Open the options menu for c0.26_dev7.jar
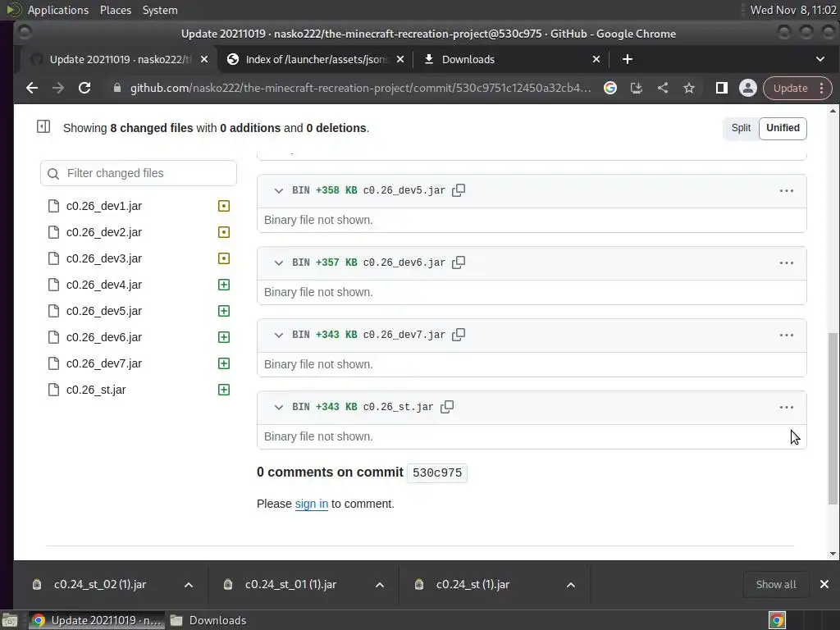 [x=787, y=336]
